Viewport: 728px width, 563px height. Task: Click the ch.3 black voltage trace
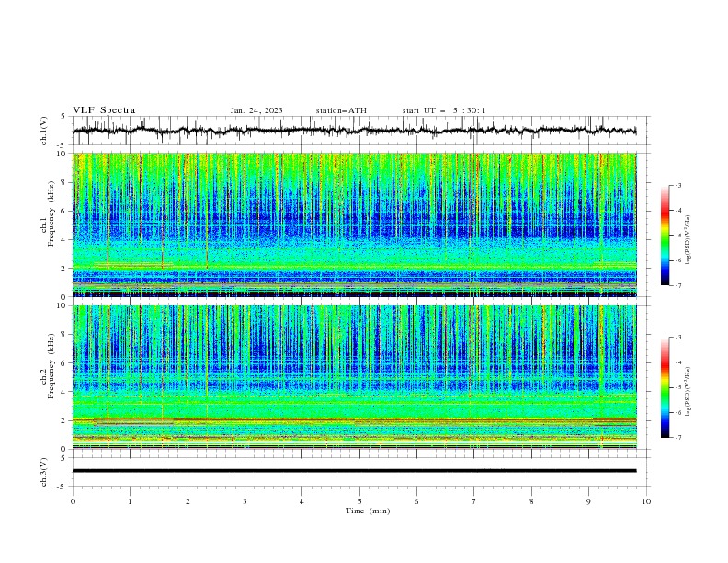click(x=354, y=471)
